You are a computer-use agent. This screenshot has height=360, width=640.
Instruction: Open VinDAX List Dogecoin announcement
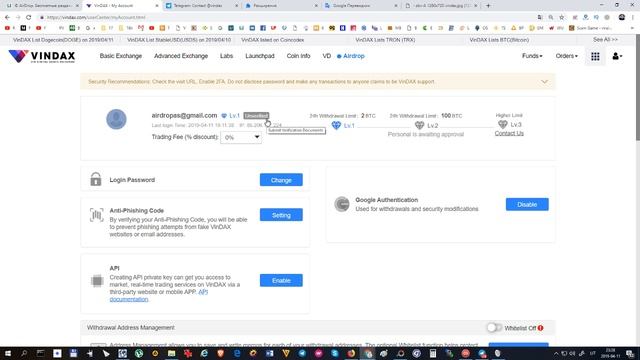click(x=63, y=40)
